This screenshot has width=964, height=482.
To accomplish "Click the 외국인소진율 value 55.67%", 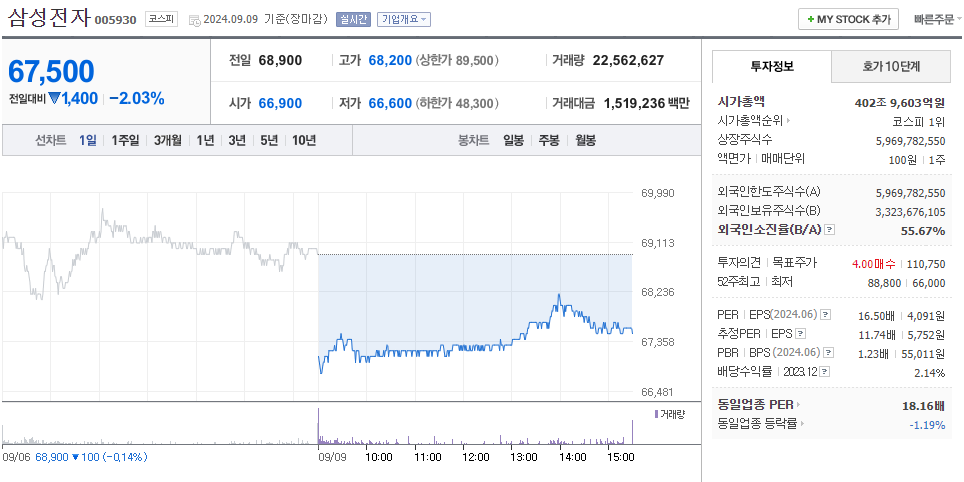I will (924, 231).
